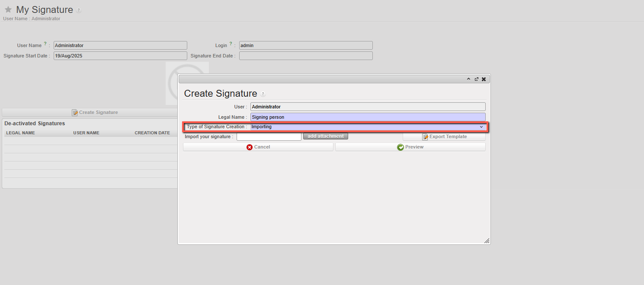Close the Create Signature dialog

[x=484, y=79]
